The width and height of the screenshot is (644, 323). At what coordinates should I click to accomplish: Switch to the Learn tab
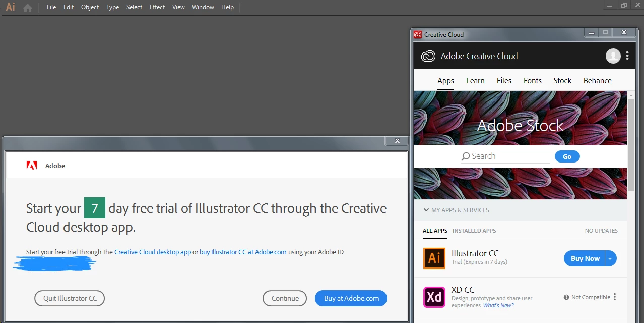point(475,81)
